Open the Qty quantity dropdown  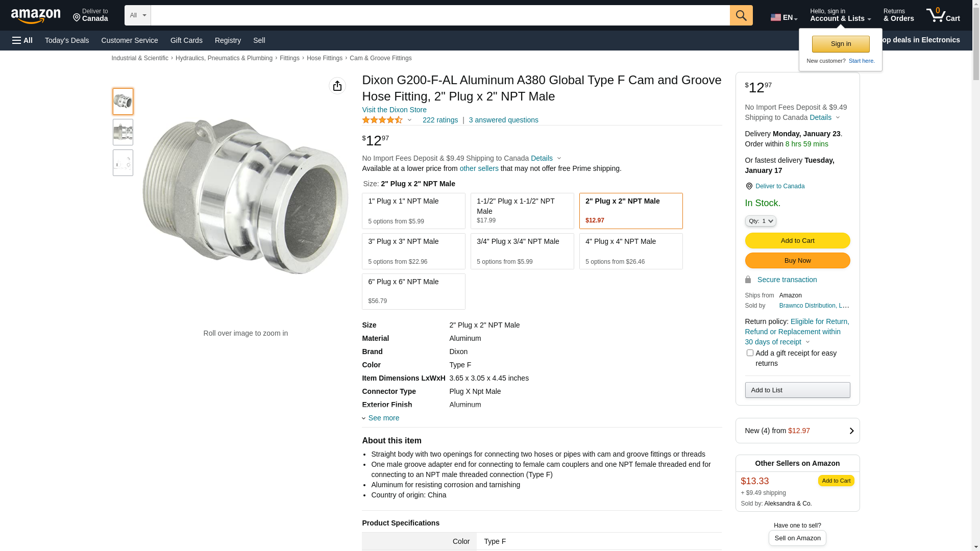coord(760,221)
